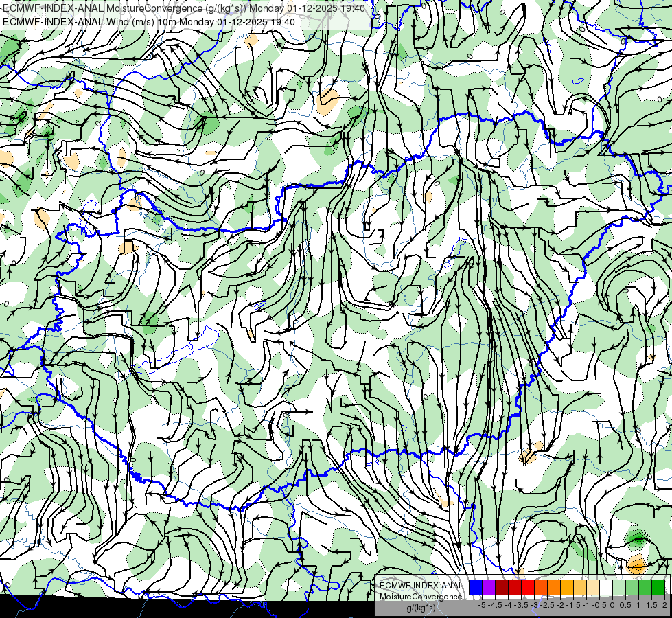Click the -0.5 tick label on legend
Image resolution: width=672 pixels, height=618 pixels.
click(x=599, y=605)
